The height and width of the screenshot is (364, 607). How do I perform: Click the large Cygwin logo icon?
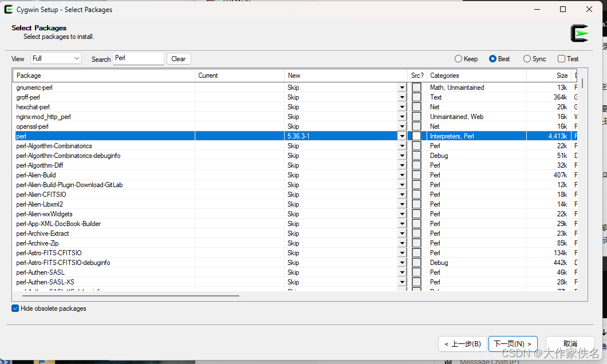point(580,33)
